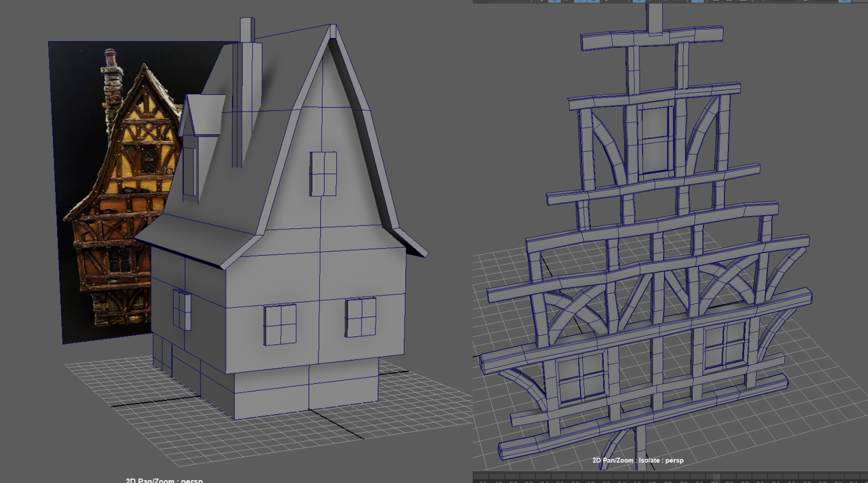Click the '2D Pan/Zoom : Isolate : persp' viewport label
Viewport: 868px width, 483px height.
click(638, 461)
